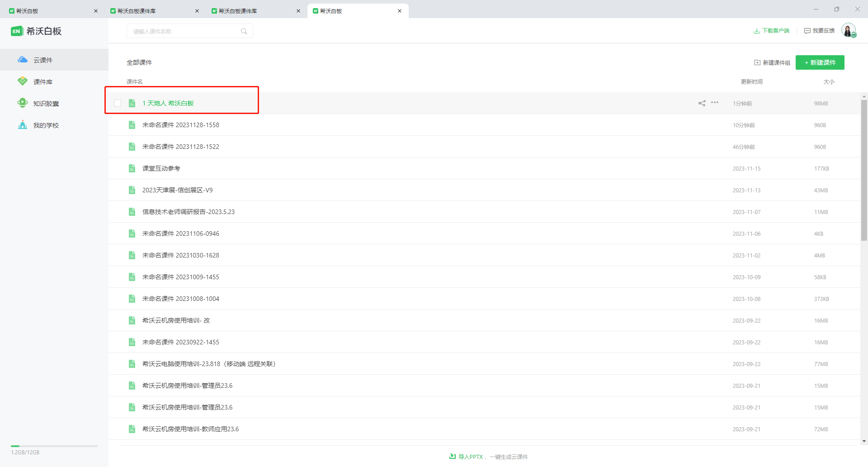Image resolution: width=868 pixels, height=467 pixels.
Task: Switch to the third tab 希沃白板课件库
Action: [x=255, y=11]
